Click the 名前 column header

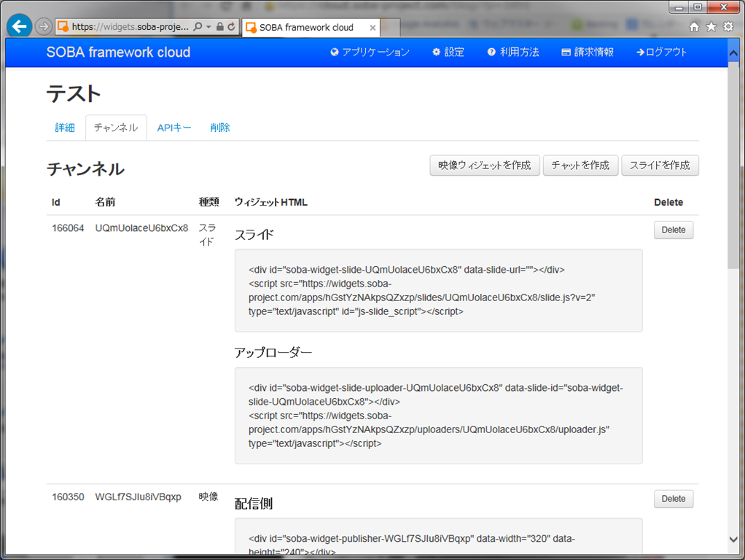[105, 203]
